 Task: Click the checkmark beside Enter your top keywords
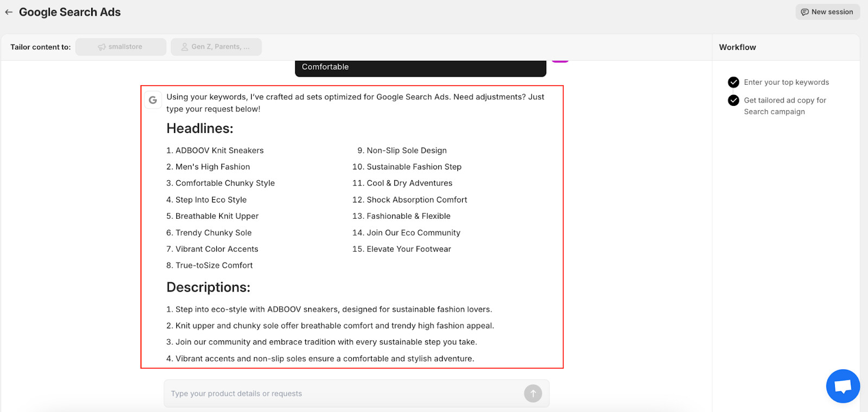[x=733, y=82]
